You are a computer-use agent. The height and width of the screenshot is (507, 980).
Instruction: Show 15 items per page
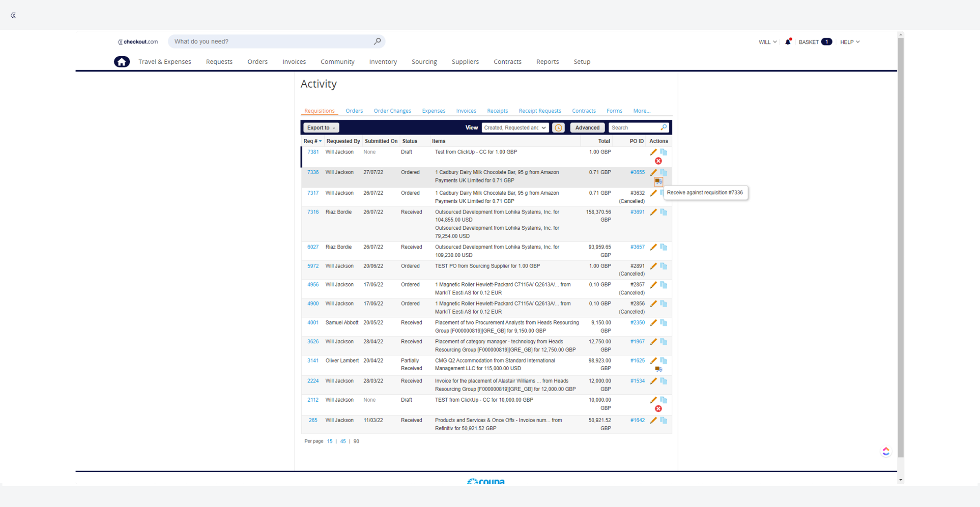[330, 441]
